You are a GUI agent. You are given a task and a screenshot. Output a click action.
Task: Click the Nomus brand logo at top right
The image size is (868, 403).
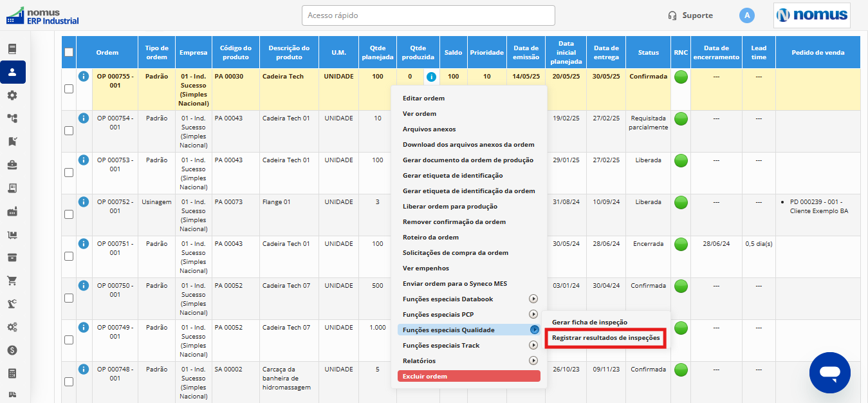pos(812,15)
